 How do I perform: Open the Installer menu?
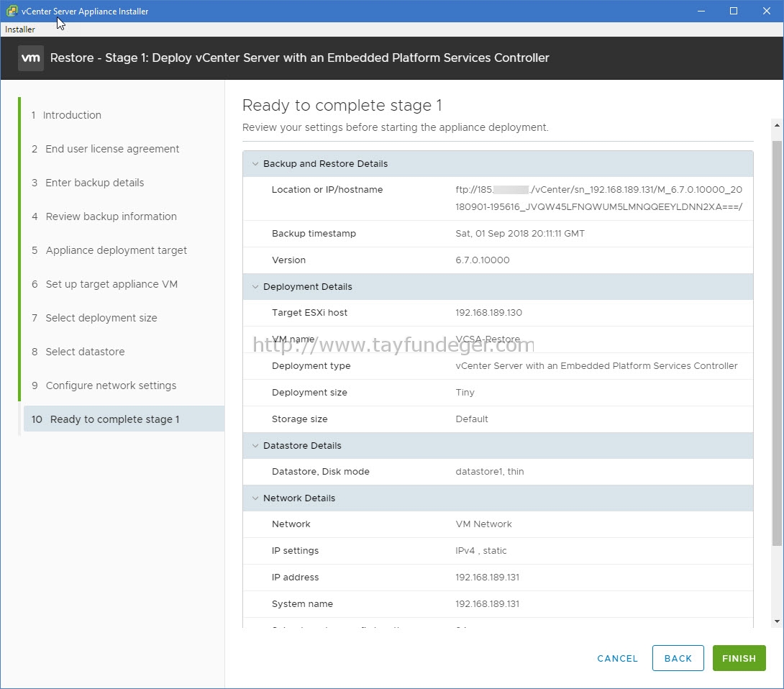(20, 29)
